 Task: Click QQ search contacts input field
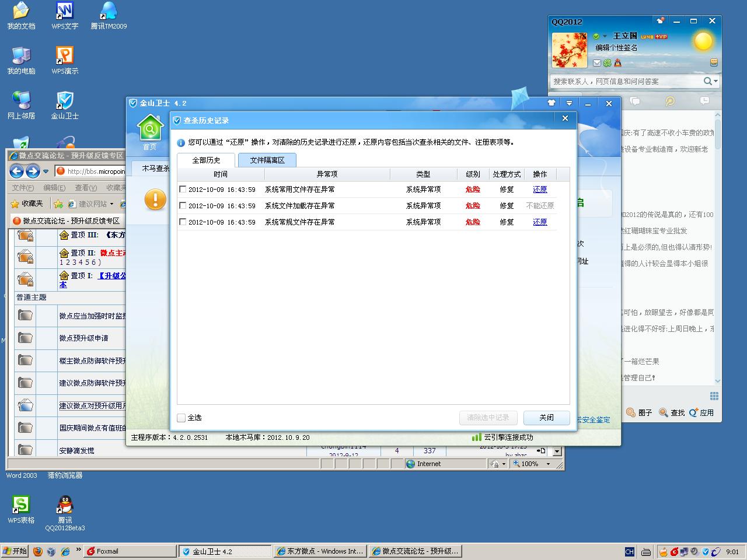point(626,82)
